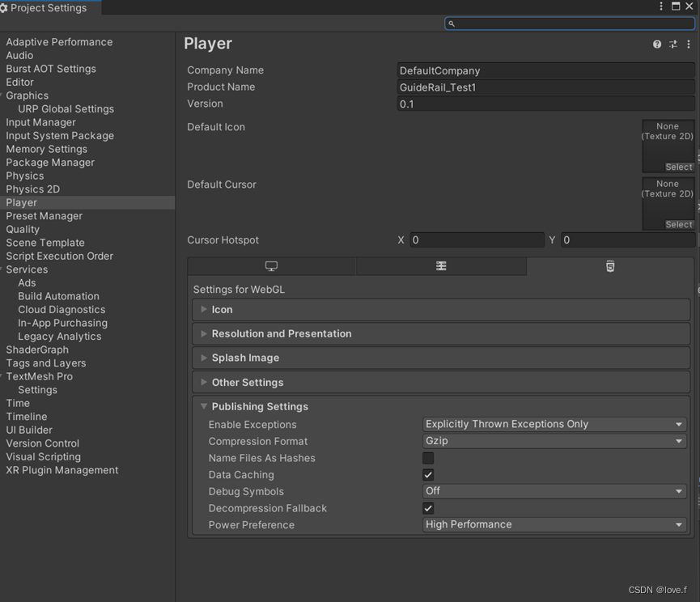Open the Compression Format dropdown
Screen dimensions: 700x602
click(x=554, y=441)
